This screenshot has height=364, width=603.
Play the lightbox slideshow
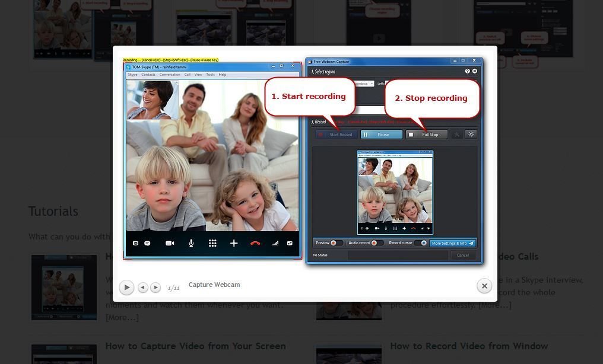tap(126, 288)
